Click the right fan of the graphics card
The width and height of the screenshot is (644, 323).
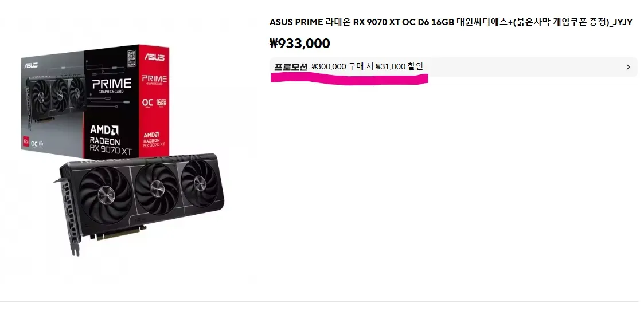[x=200, y=182]
